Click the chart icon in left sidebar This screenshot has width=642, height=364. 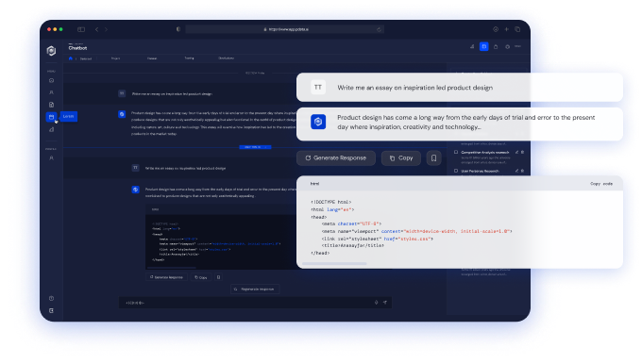[x=51, y=129]
